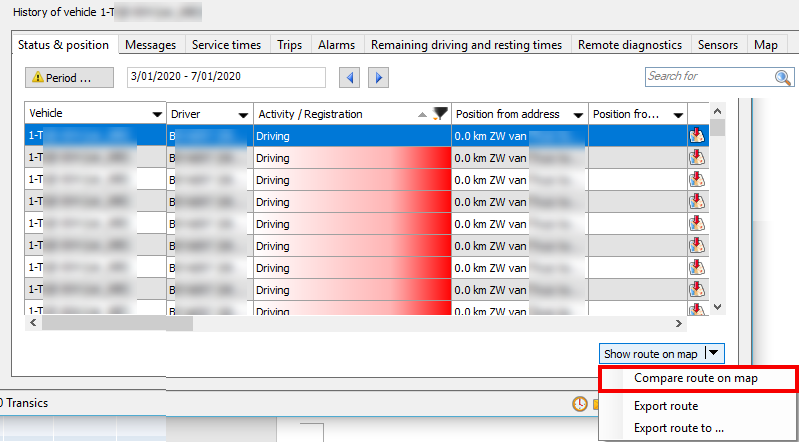Viewport: 799px width, 442px height.
Task: Click into the Search for field
Action: pos(708,77)
